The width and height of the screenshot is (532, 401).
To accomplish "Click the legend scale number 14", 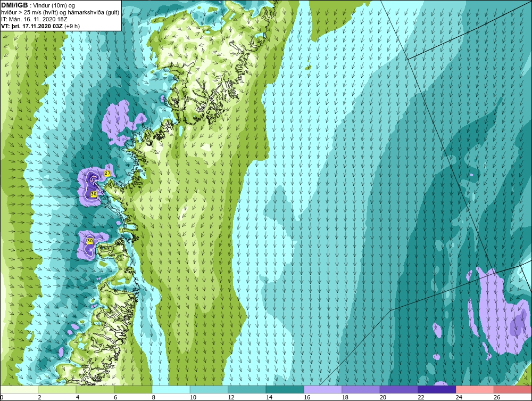I will (x=269, y=397).
